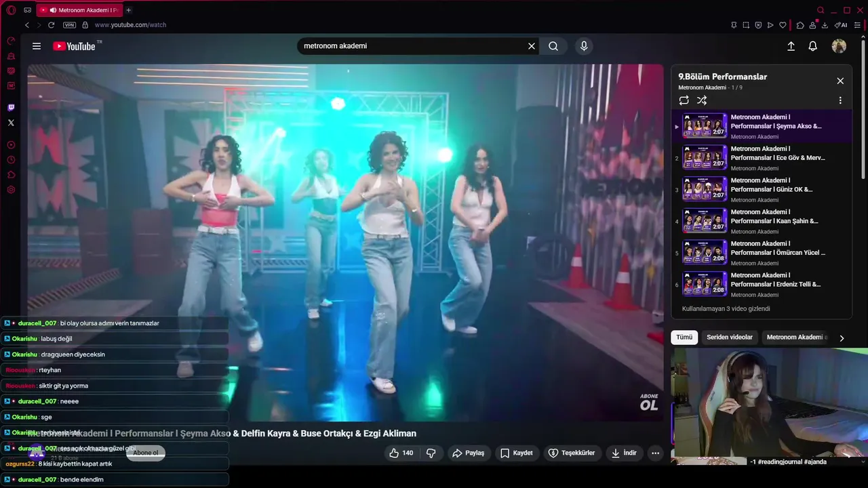This screenshot has height=488, width=868.
Task: Select the Tümü filter chip
Action: [x=684, y=337]
